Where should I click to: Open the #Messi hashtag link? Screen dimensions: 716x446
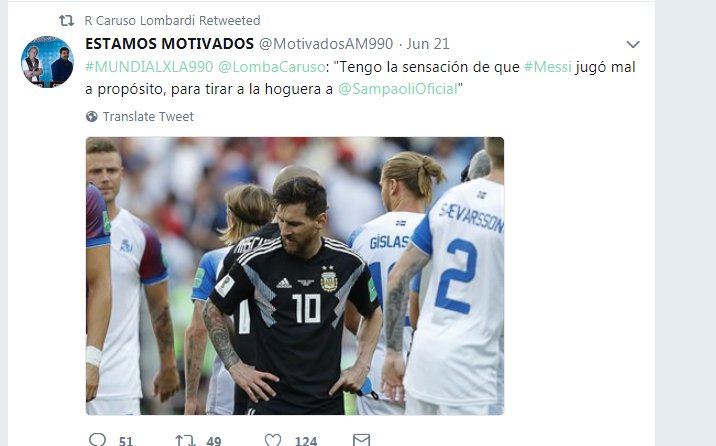coord(548,67)
